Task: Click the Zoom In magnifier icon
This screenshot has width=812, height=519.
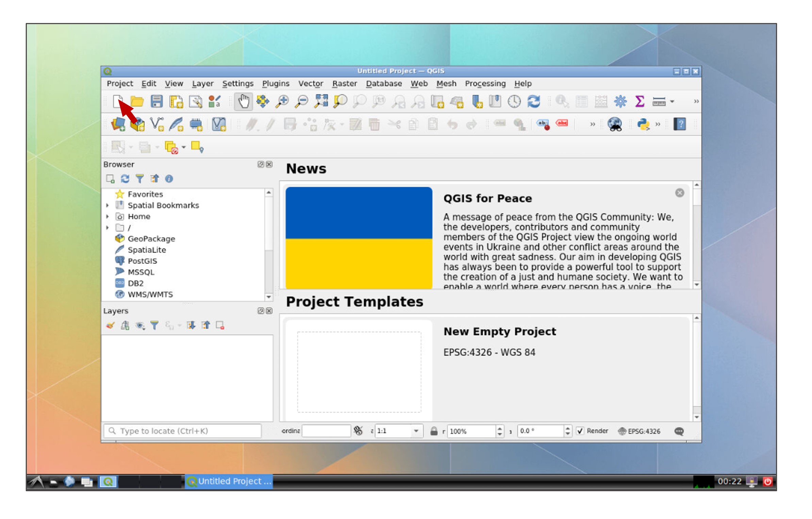Action: [282, 101]
